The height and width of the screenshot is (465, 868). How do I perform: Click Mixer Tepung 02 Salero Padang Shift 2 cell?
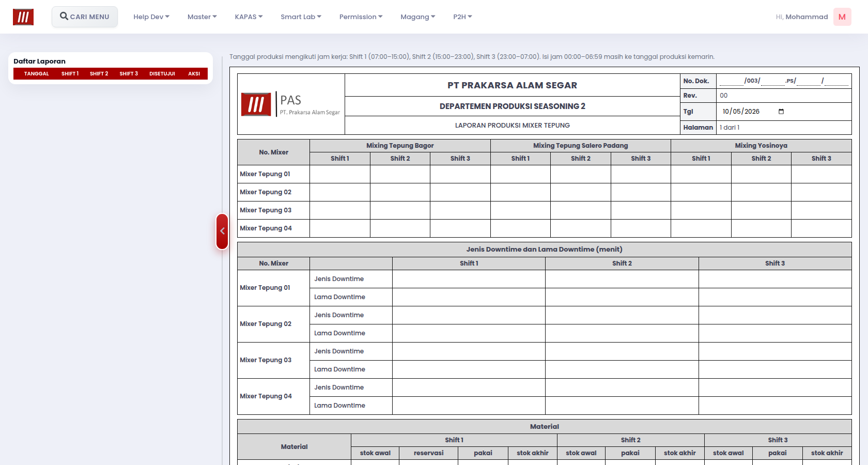pos(581,192)
